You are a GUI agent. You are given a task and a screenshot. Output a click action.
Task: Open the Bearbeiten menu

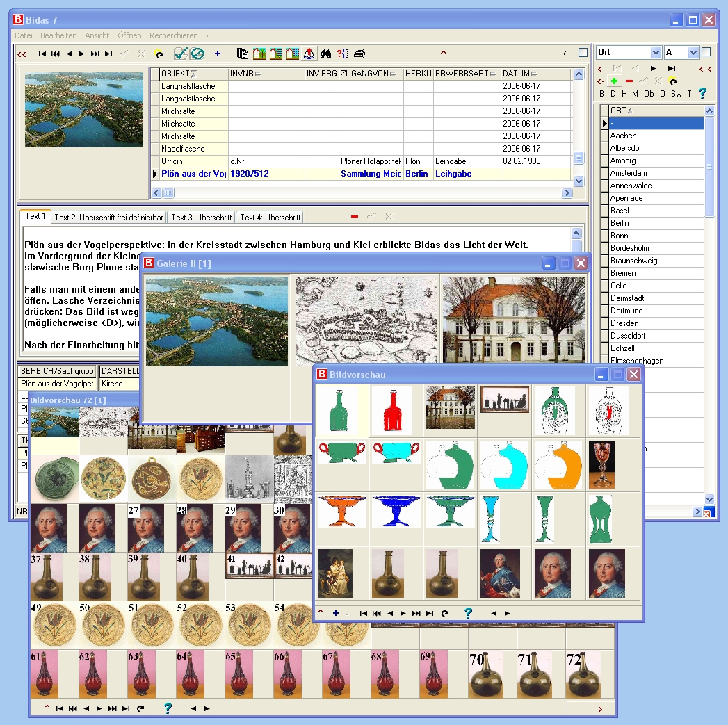tap(58, 35)
